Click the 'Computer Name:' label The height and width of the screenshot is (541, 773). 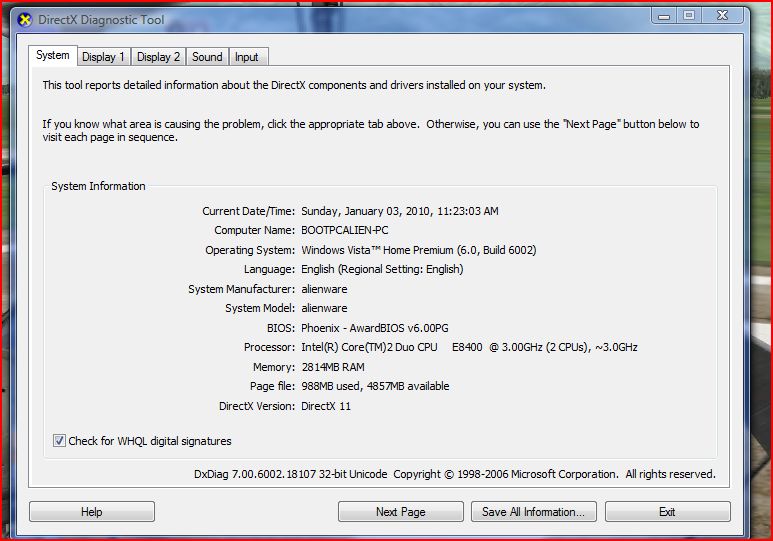tap(254, 230)
